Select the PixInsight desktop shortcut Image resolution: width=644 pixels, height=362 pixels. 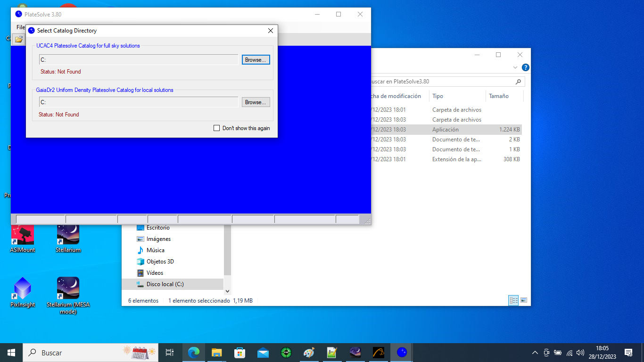point(23,292)
